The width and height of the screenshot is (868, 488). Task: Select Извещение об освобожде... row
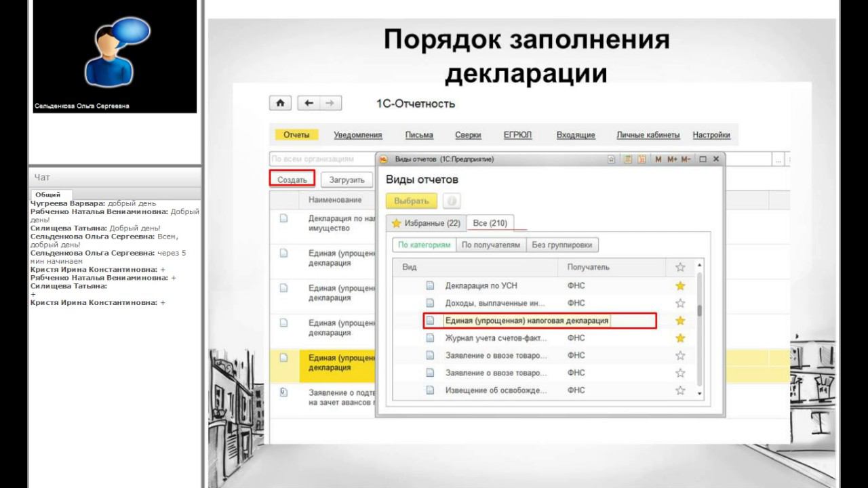[x=545, y=390]
